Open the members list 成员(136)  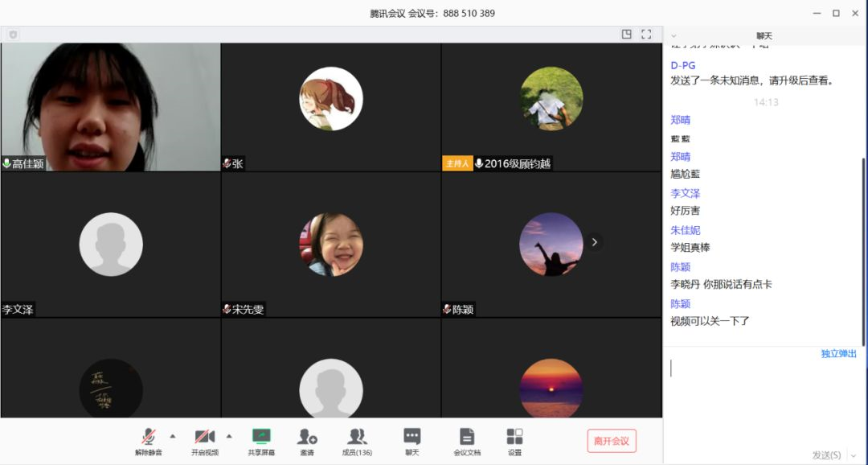pyautogui.click(x=357, y=437)
